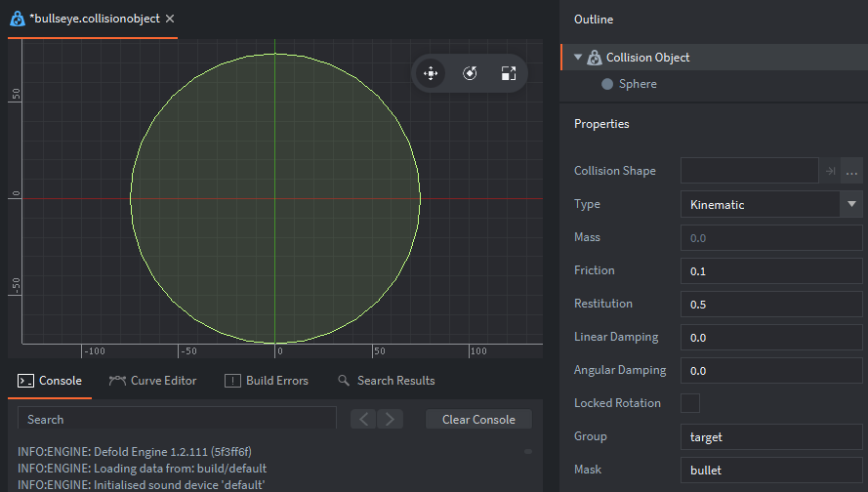
Task: Browse for a Collision Shape file
Action: (852, 171)
